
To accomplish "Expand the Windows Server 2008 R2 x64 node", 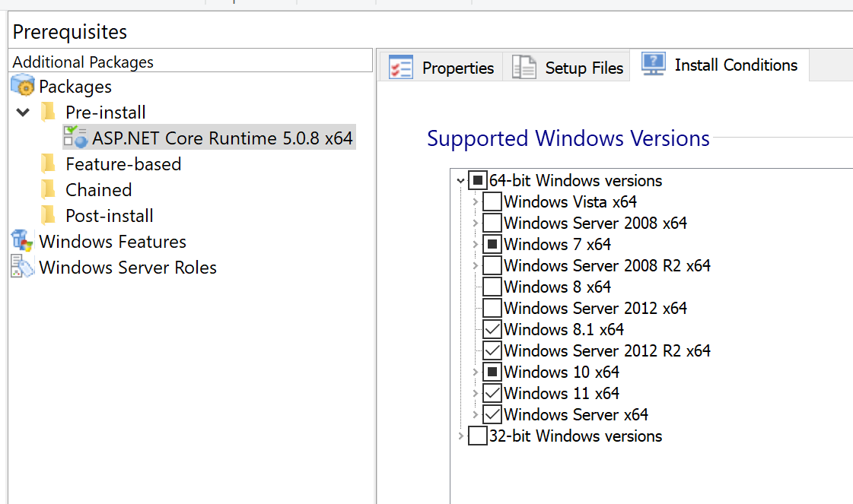I will point(476,265).
